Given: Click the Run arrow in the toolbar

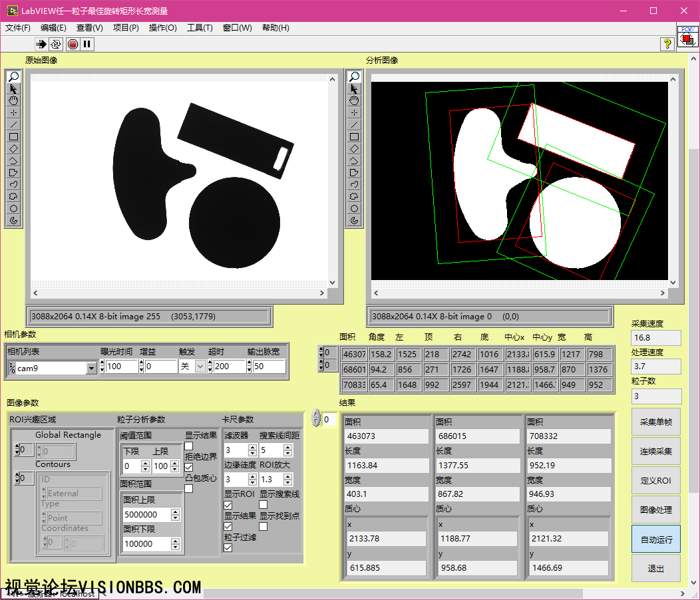Looking at the screenshot, I should [x=41, y=44].
